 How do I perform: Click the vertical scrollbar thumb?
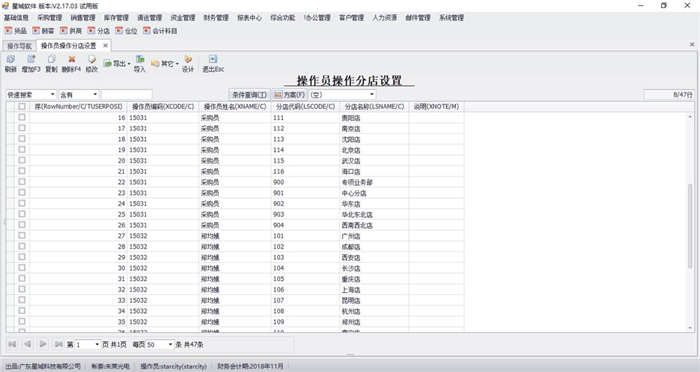point(690,226)
